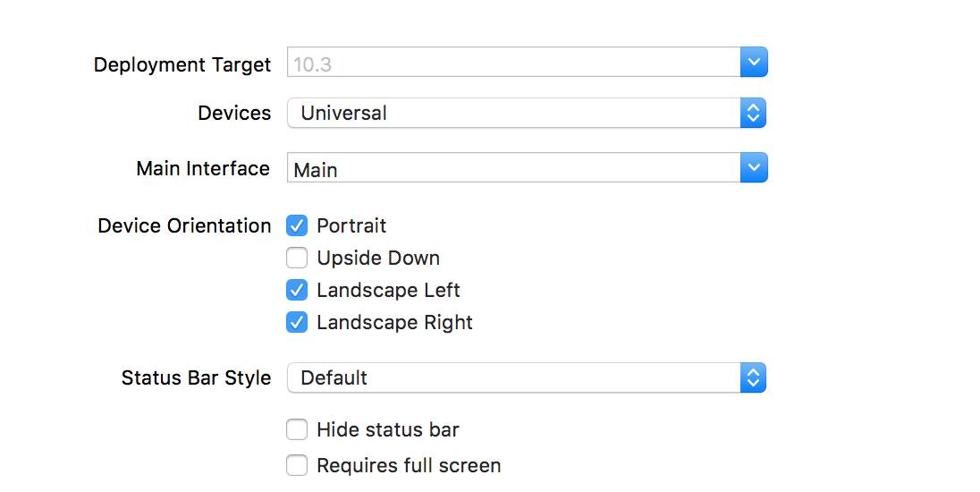Toggle the Portrait orientation checkbox

coord(297,225)
